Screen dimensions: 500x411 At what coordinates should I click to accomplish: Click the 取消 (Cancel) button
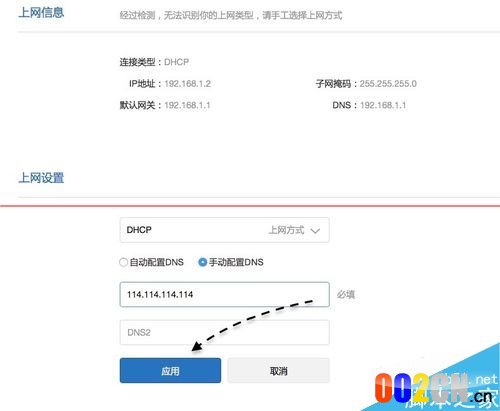click(x=278, y=370)
